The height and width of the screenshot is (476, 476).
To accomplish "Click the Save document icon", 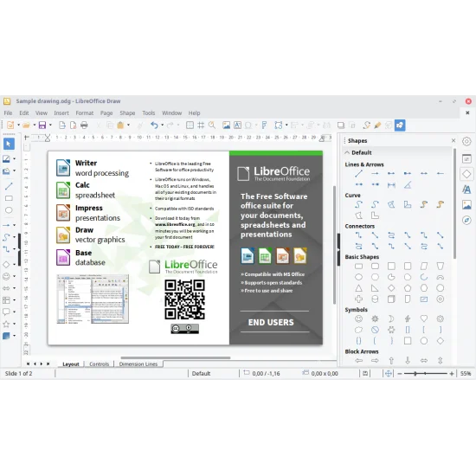I will tap(42, 125).
